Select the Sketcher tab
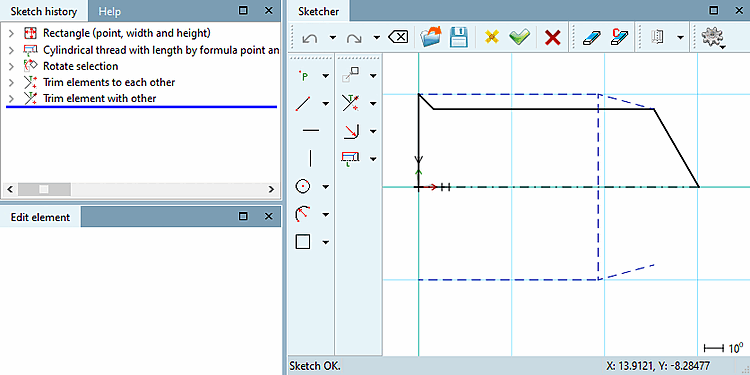Screen dimensions: 750x375 point(318,11)
